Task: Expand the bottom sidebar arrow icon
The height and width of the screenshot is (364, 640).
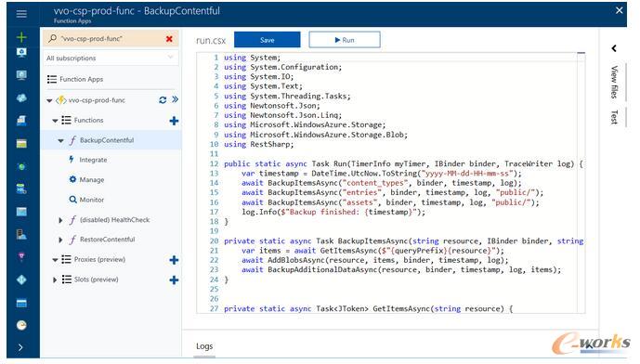Action: [x=20, y=347]
